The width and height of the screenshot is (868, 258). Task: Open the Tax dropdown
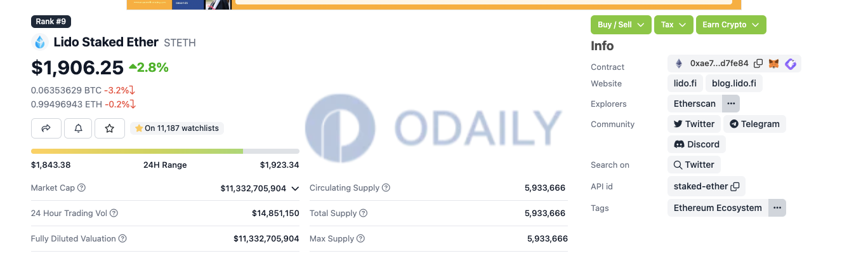pyautogui.click(x=673, y=25)
